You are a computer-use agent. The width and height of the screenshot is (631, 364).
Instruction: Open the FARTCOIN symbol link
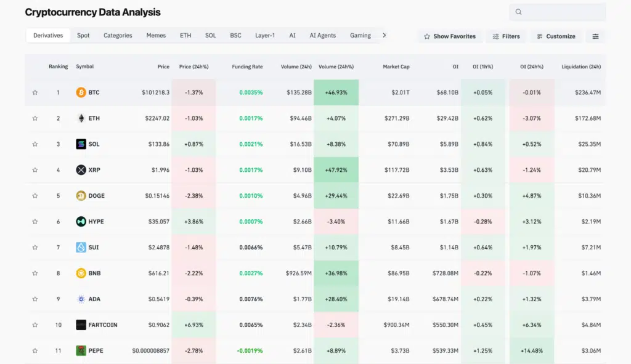pos(102,325)
